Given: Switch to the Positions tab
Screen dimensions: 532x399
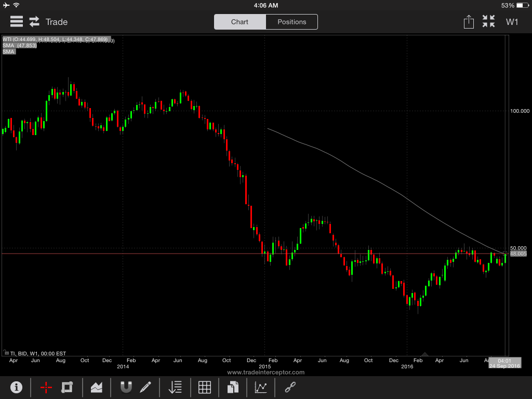Looking at the screenshot, I should point(292,22).
